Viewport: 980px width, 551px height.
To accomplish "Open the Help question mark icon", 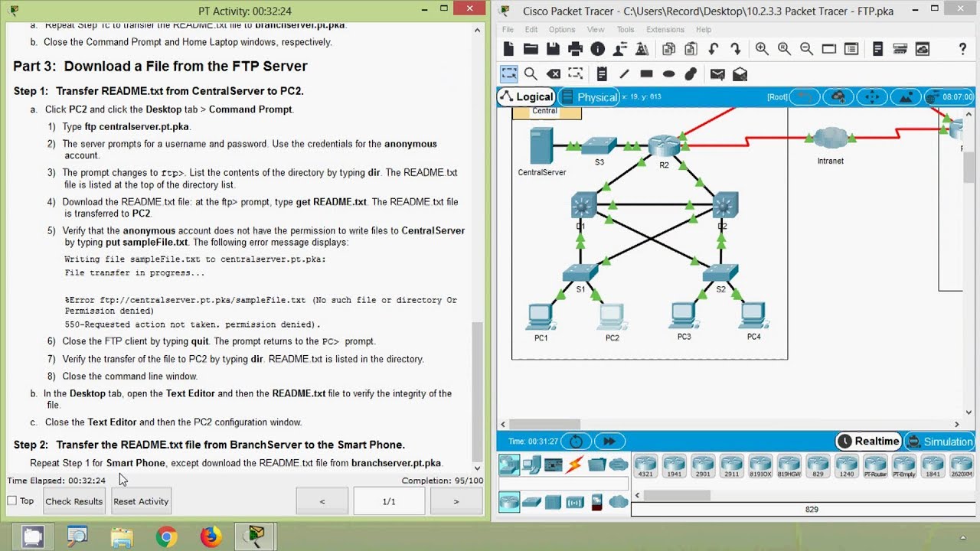I will point(963,49).
